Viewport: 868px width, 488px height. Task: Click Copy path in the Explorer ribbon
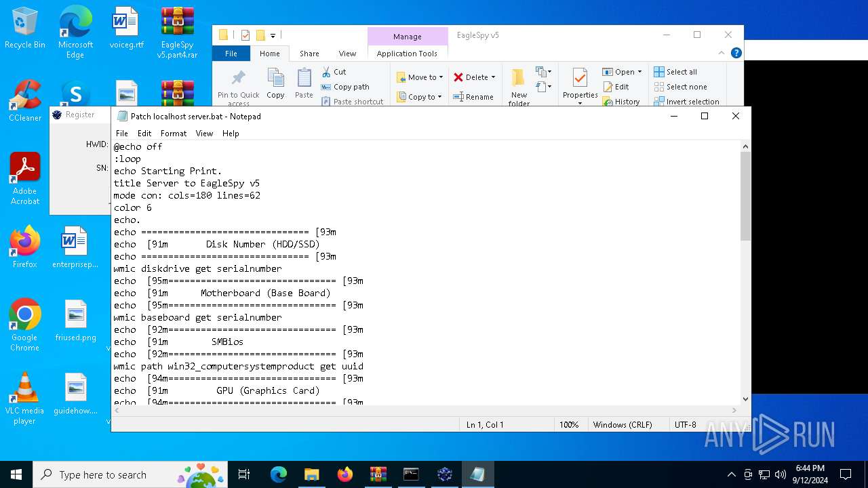(345, 87)
